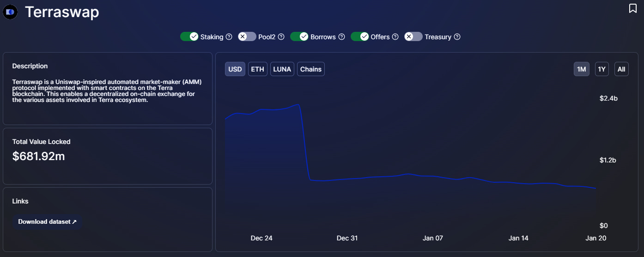This screenshot has height=257, width=644.
Task: Switch chart to ETH denomination
Action: point(258,69)
